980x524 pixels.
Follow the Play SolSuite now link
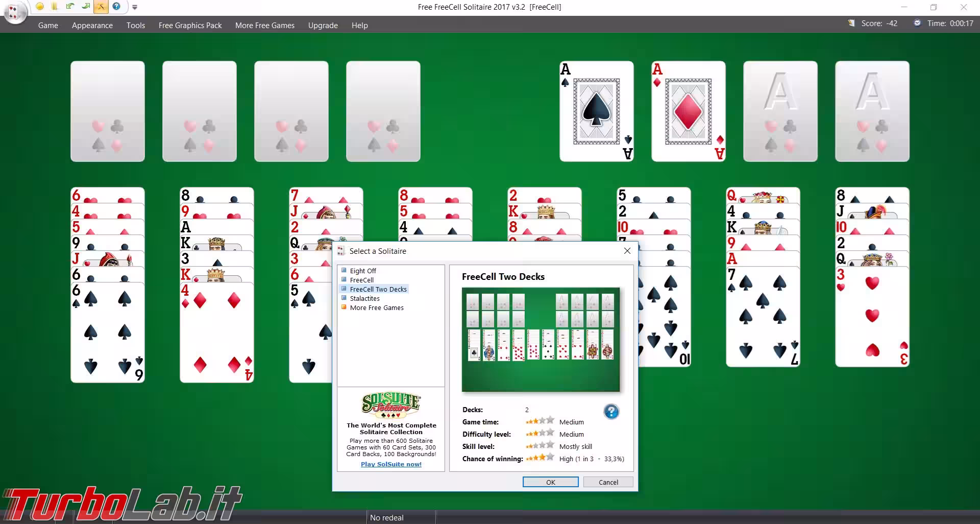391,464
